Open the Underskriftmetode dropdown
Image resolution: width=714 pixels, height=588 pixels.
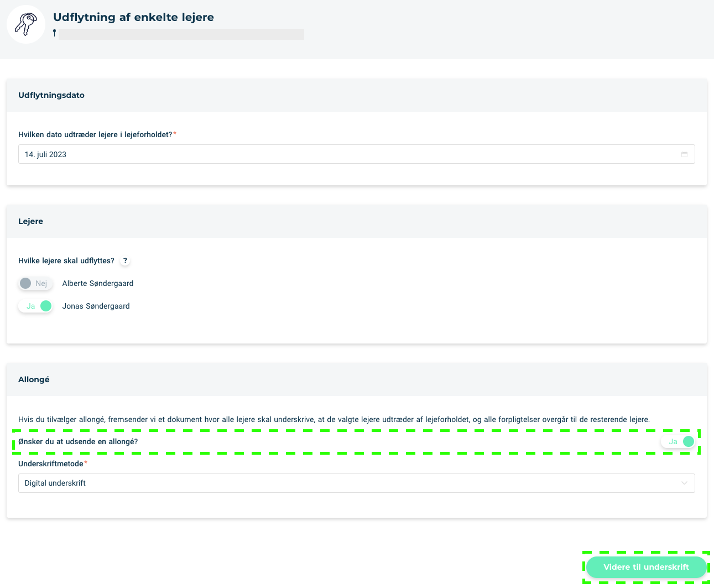(x=357, y=483)
